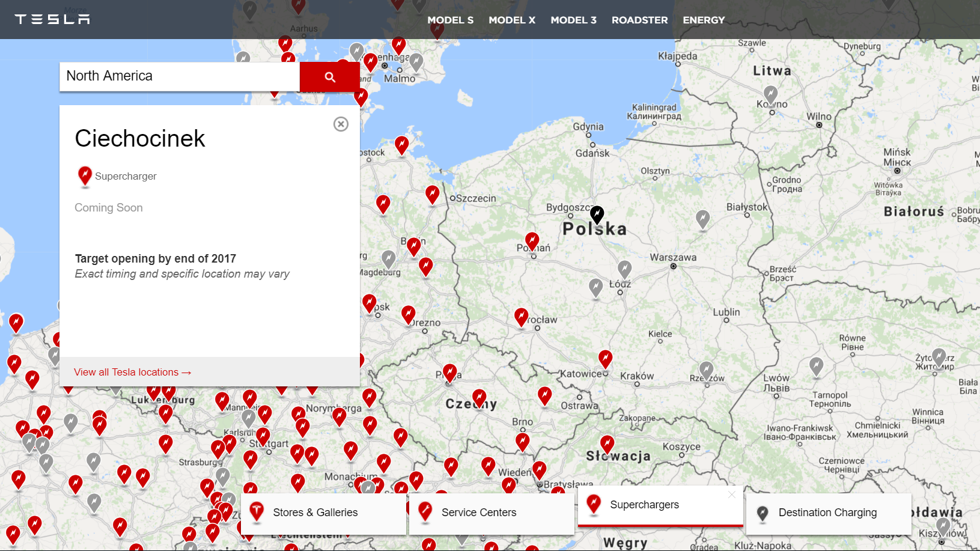Select red pin in Słowacja

click(x=607, y=445)
